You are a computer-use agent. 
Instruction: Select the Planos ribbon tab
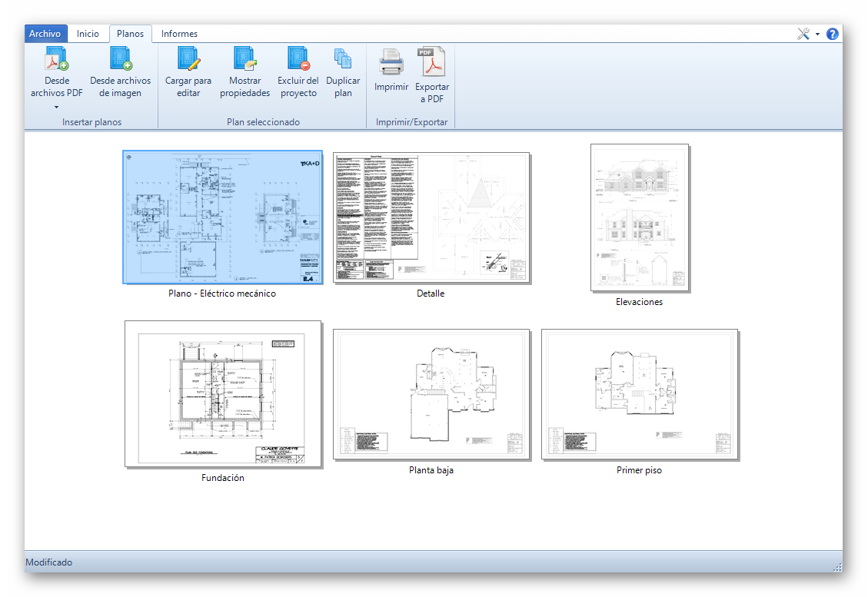(130, 34)
